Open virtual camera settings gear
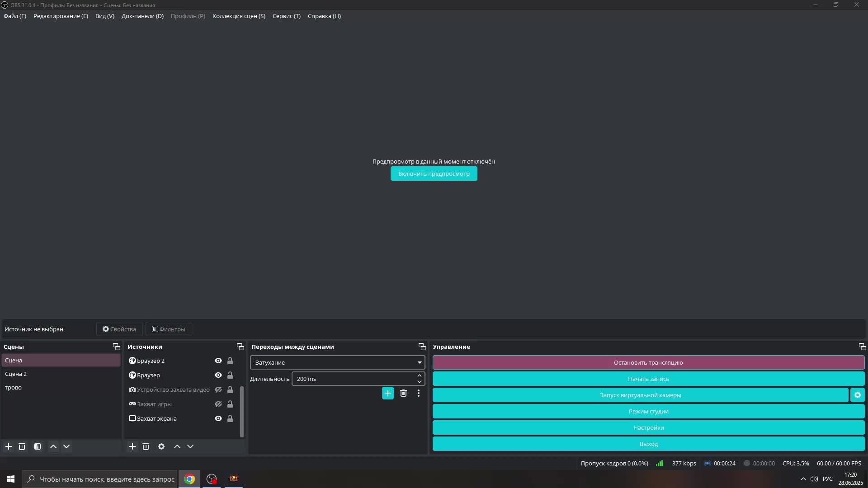This screenshot has height=488, width=868. coord(858,395)
